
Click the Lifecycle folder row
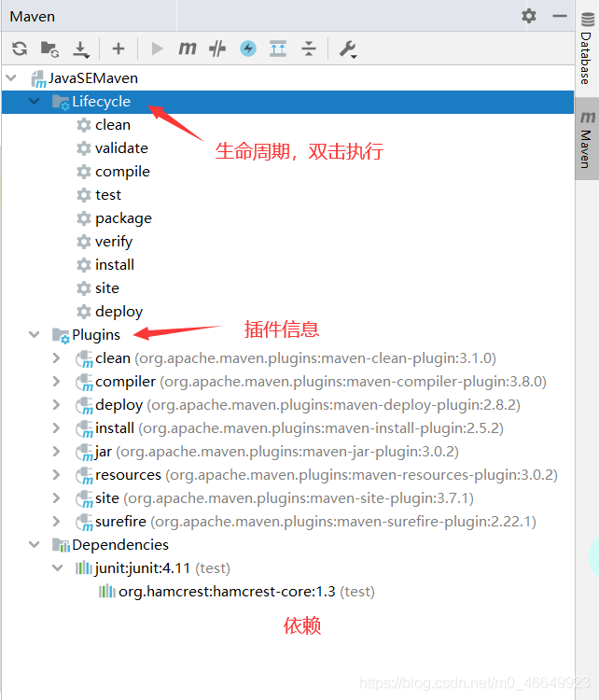click(288, 102)
